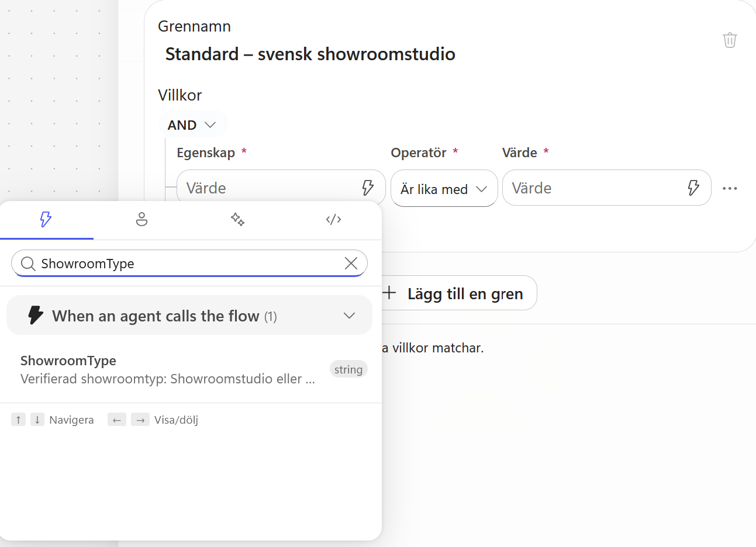Delete the branch with the trash icon
Image resolution: width=756 pixels, height=547 pixels.
pos(730,40)
